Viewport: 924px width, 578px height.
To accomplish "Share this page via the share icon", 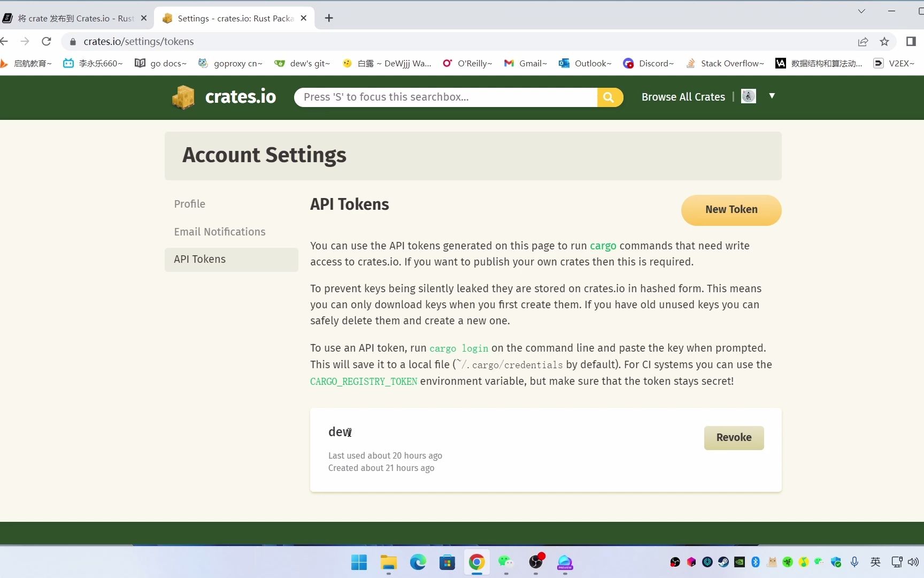I will click(863, 42).
